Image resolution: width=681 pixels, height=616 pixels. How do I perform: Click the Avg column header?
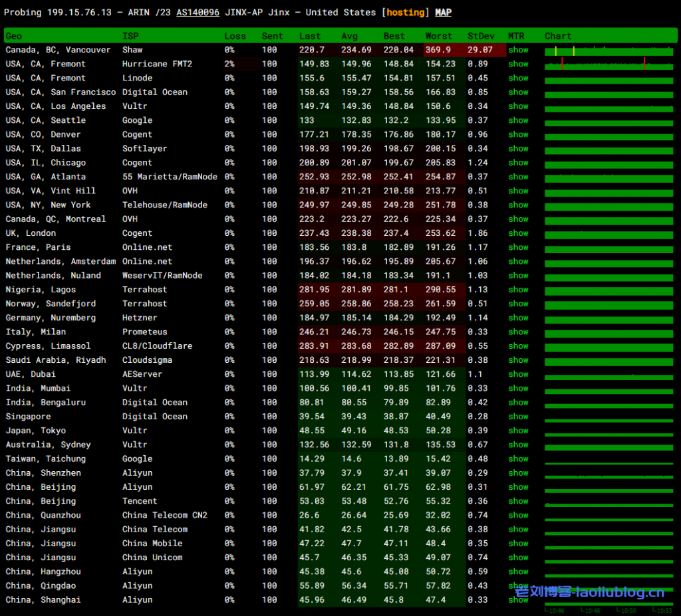pyautogui.click(x=349, y=36)
